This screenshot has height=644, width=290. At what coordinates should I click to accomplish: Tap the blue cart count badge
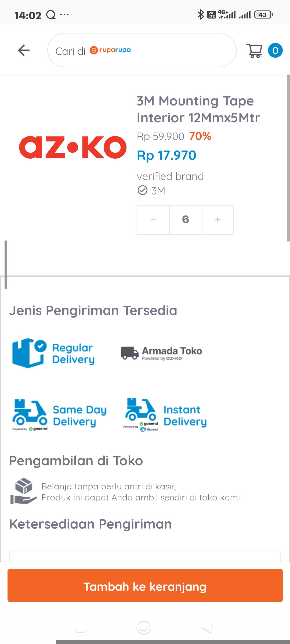click(x=275, y=50)
